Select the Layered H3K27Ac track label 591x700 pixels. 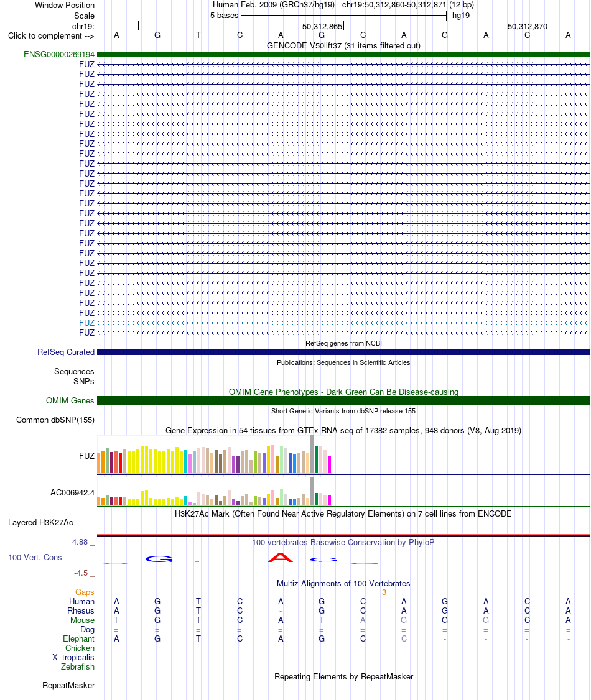(x=40, y=522)
